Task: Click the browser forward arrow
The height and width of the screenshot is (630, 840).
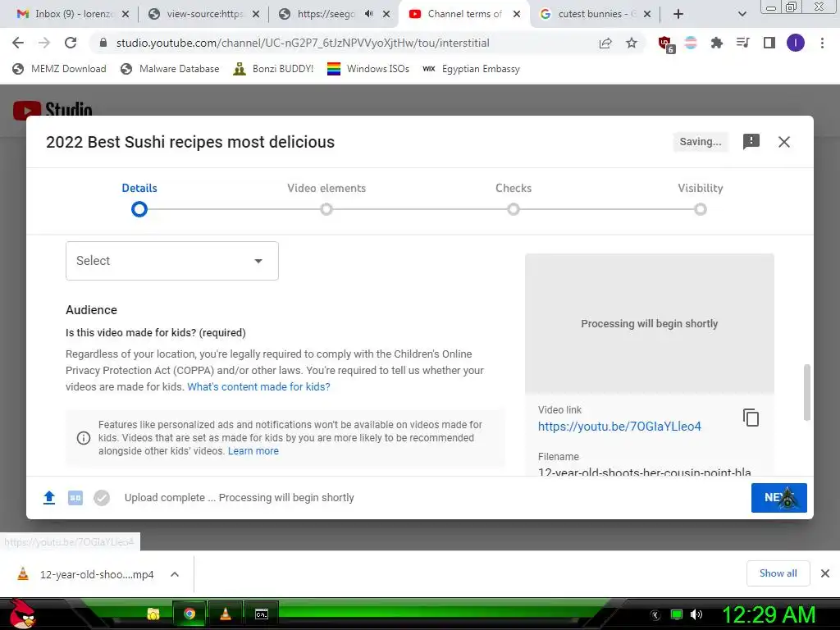Action: (44, 43)
